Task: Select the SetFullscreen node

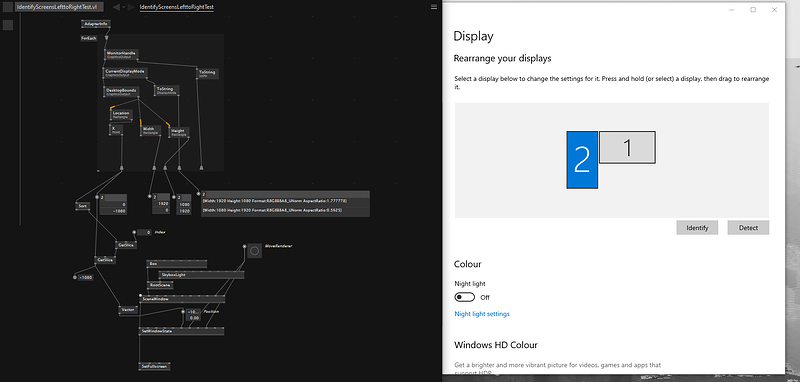Action: pyautogui.click(x=154, y=366)
